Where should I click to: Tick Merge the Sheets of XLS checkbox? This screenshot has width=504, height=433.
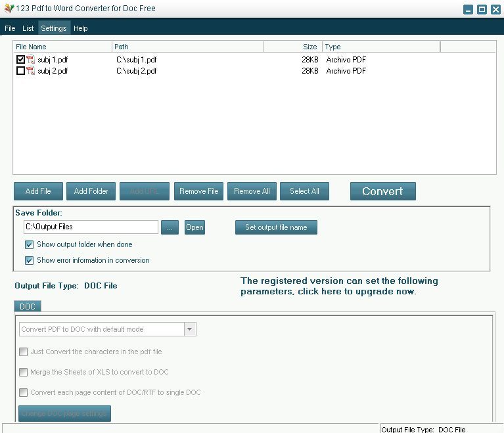coord(23,372)
